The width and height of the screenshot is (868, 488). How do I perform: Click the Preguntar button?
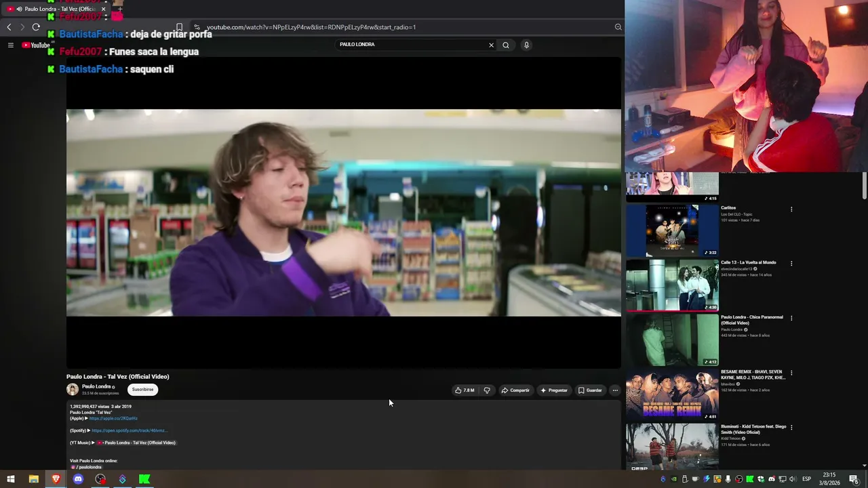554,390
